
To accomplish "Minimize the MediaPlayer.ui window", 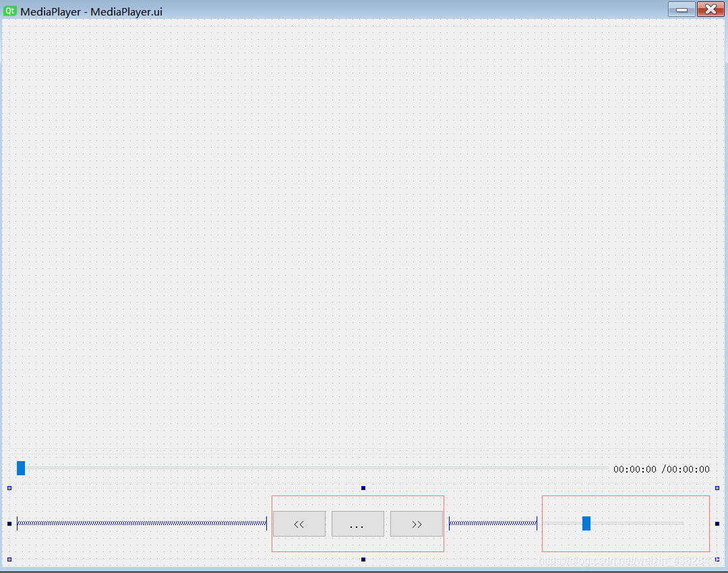I will coord(681,9).
